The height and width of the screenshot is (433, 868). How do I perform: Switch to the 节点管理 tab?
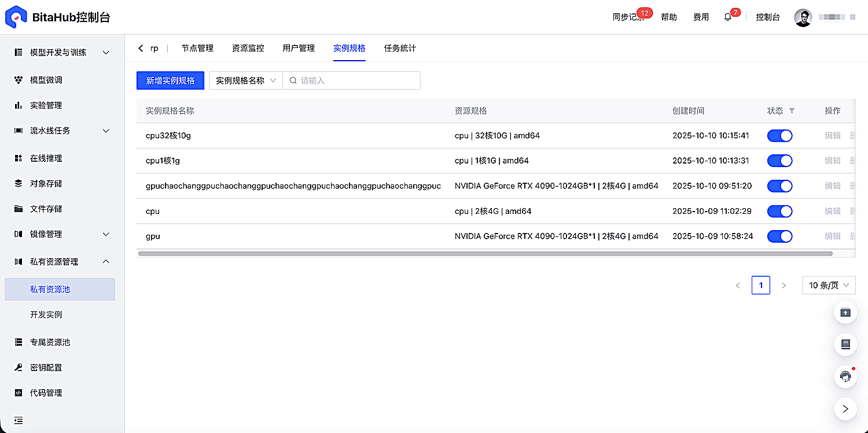(x=197, y=49)
